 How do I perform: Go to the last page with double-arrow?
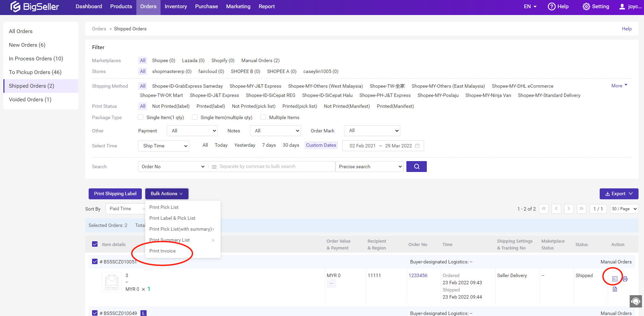point(581,209)
